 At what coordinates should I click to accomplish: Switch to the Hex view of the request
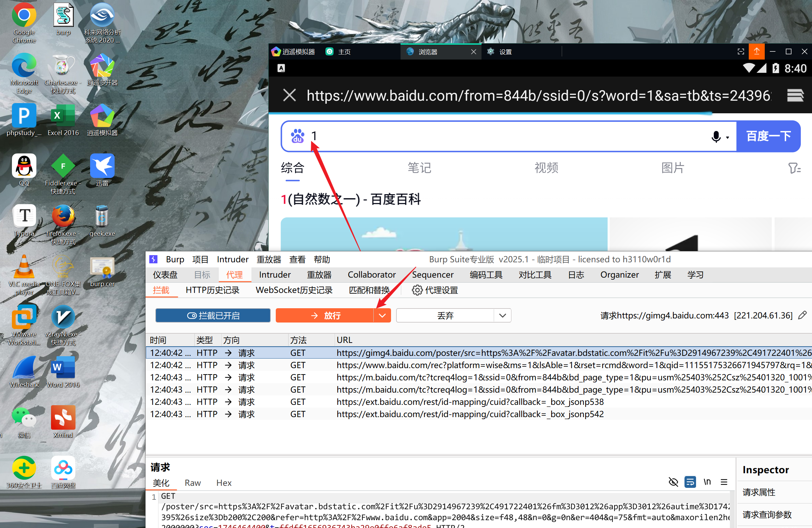[223, 483]
